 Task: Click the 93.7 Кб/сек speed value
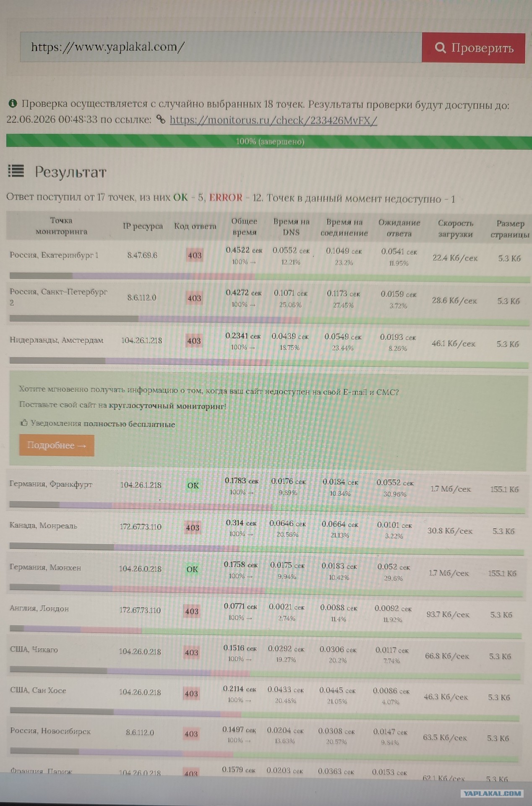pyautogui.click(x=448, y=615)
